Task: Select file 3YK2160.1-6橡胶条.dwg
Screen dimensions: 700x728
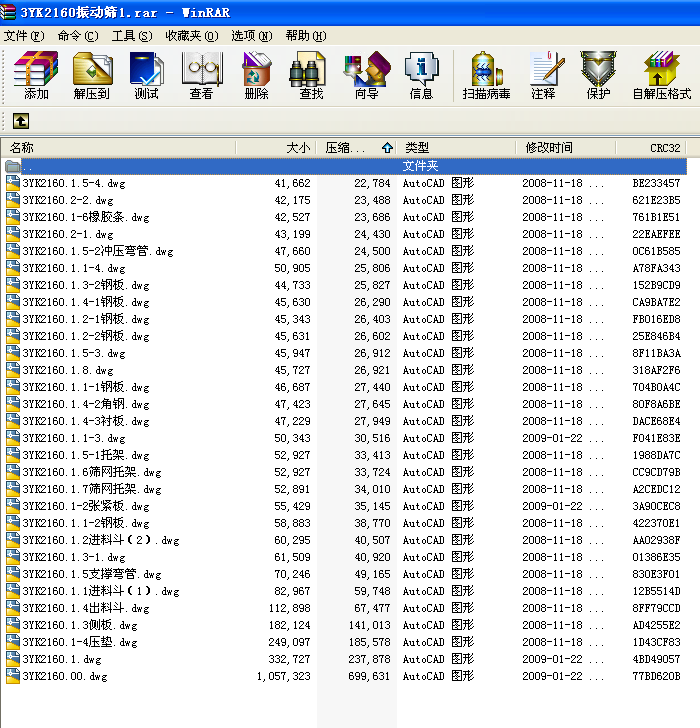Action: coord(86,217)
